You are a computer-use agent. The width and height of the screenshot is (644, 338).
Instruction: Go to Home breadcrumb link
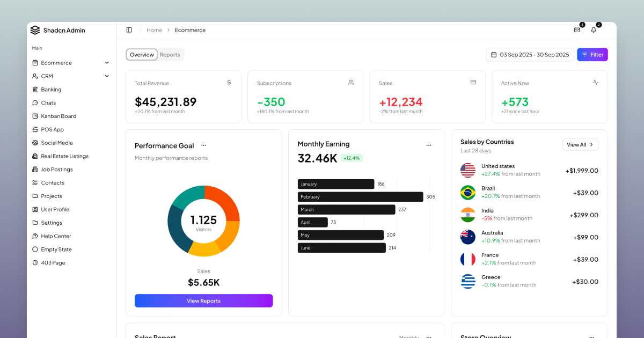154,30
